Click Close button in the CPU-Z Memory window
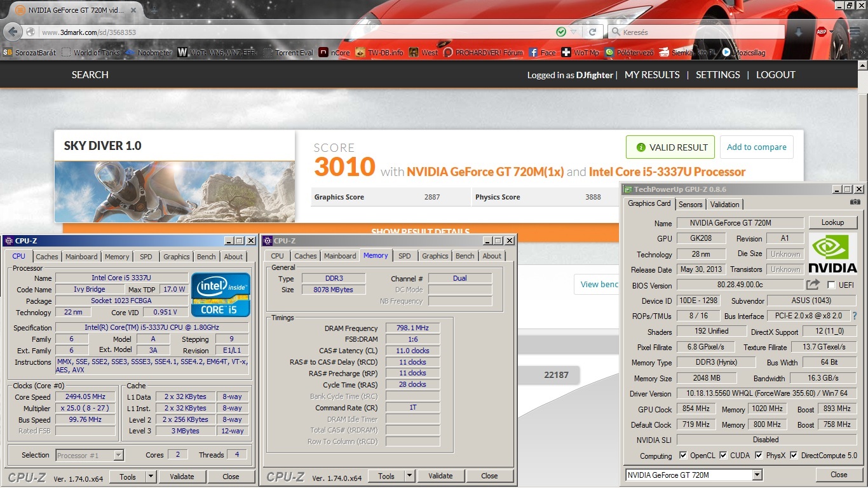This screenshot has width=868, height=488. 489,476
